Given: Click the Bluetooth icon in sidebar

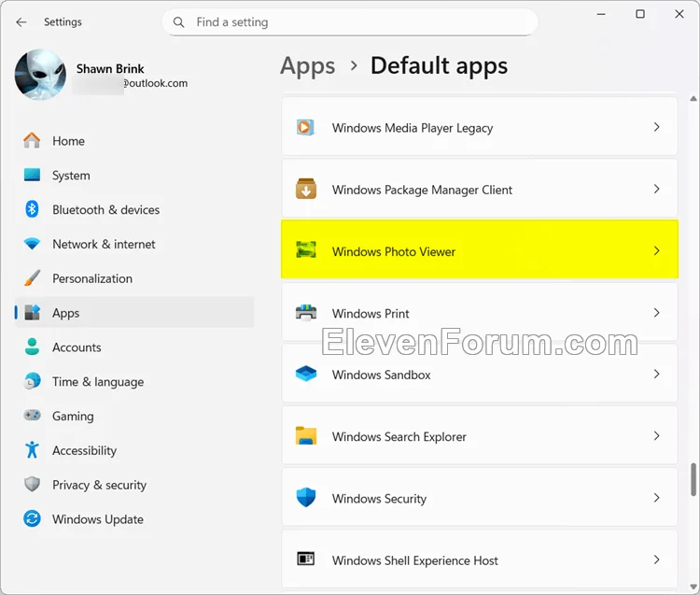Looking at the screenshot, I should point(32,209).
